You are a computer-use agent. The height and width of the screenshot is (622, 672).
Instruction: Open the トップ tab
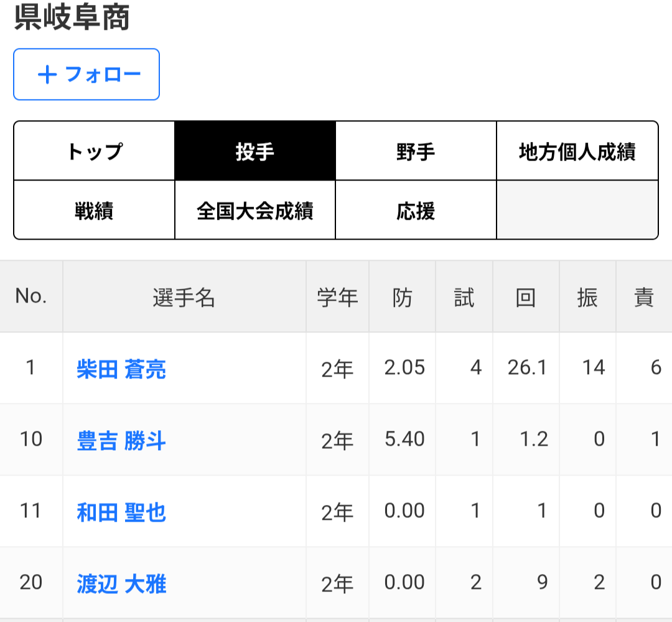coord(94,151)
